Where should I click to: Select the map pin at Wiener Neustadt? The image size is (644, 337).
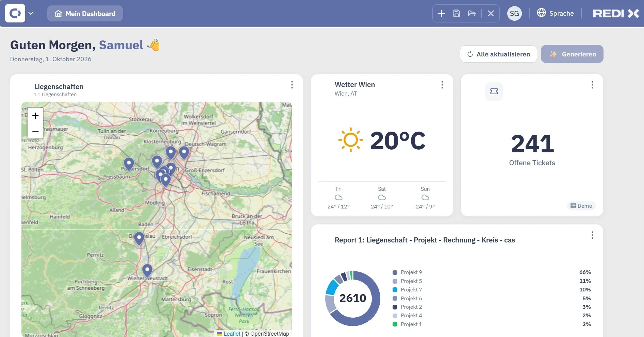(x=147, y=271)
